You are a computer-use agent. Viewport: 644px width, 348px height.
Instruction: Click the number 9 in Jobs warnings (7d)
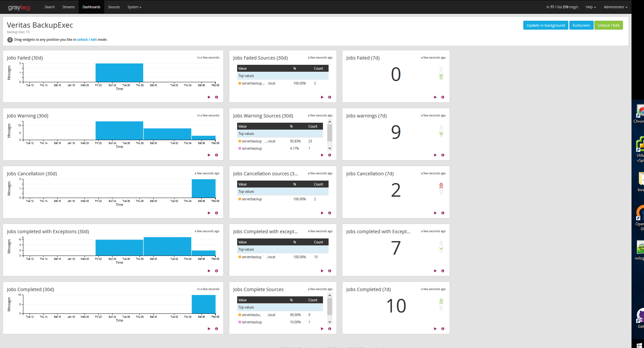coord(396,132)
